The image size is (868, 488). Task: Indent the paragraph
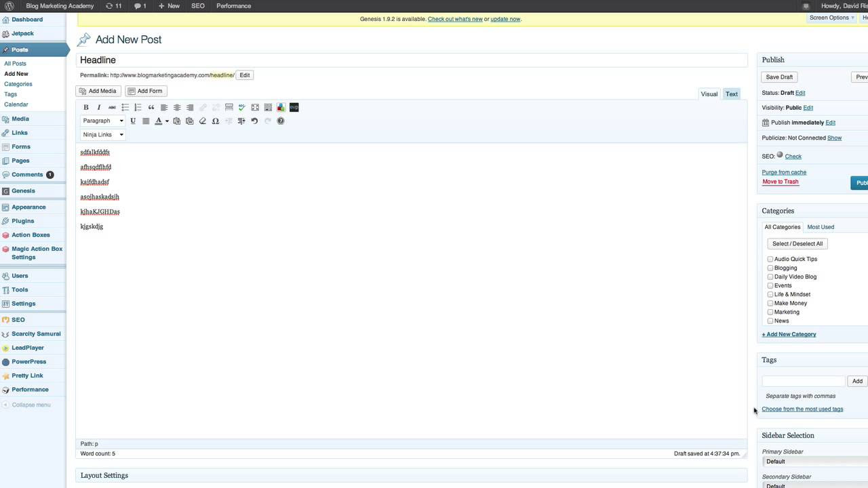(241, 121)
